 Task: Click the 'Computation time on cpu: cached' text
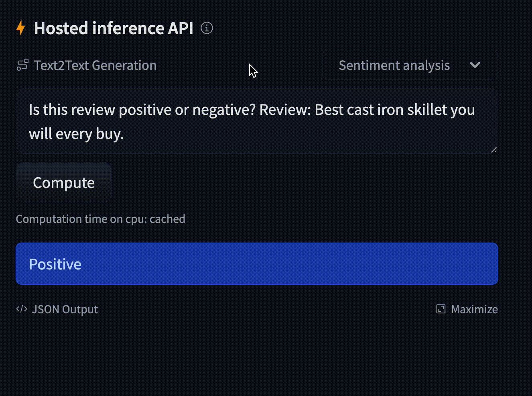(100, 219)
